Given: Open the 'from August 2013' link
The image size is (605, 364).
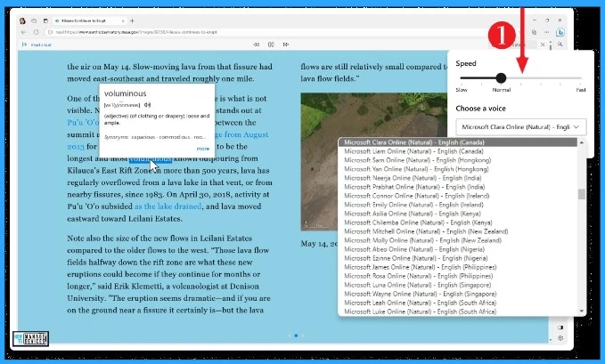Looking at the screenshot, I should click(x=241, y=134).
